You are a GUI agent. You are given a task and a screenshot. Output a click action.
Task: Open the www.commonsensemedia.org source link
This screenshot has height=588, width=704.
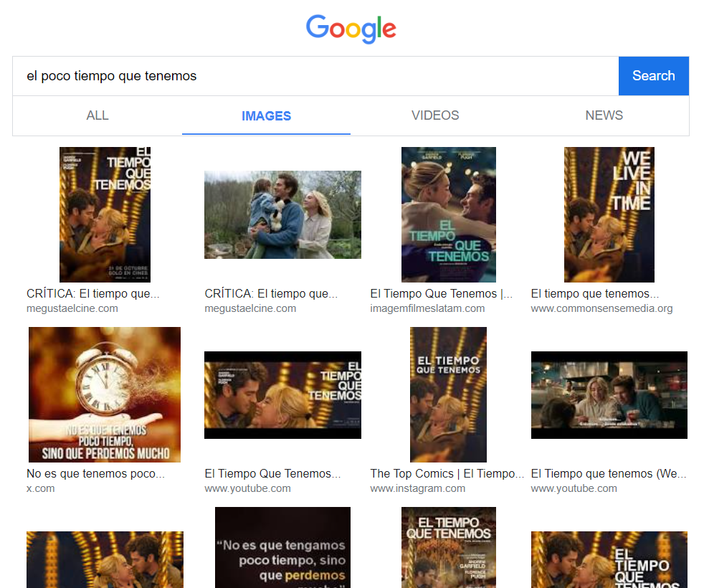point(601,308)
